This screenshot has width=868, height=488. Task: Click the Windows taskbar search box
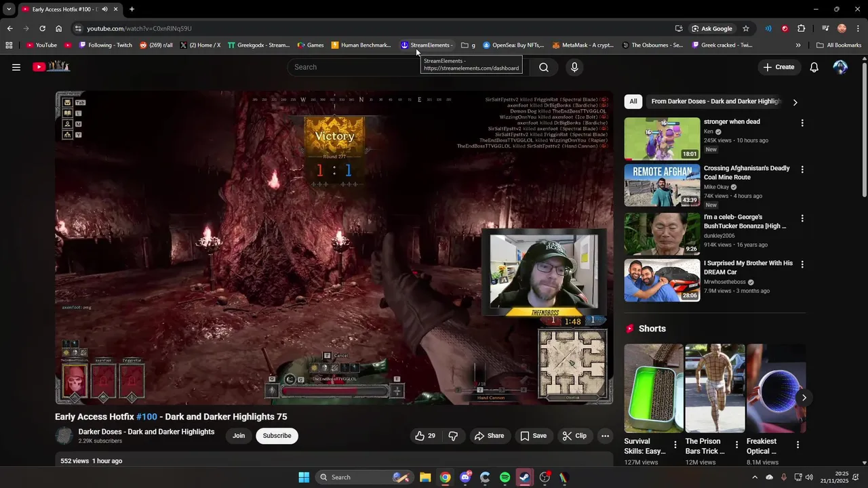pyautogui.click(x=365, y=477)
